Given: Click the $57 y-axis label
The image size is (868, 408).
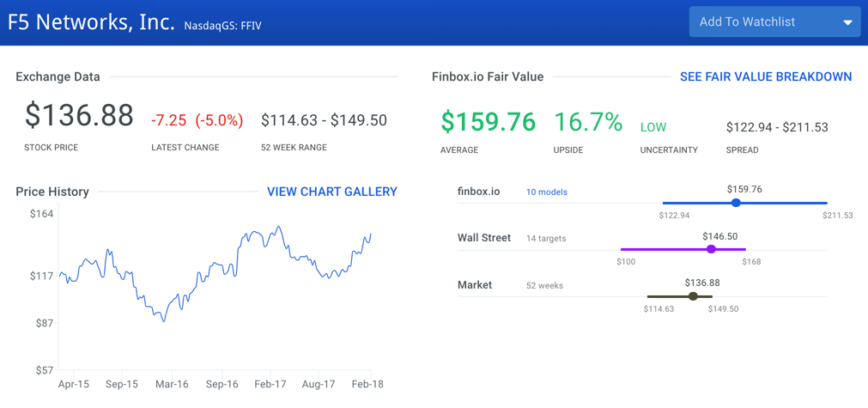Looking at the screenshot, I should [43, 370].
